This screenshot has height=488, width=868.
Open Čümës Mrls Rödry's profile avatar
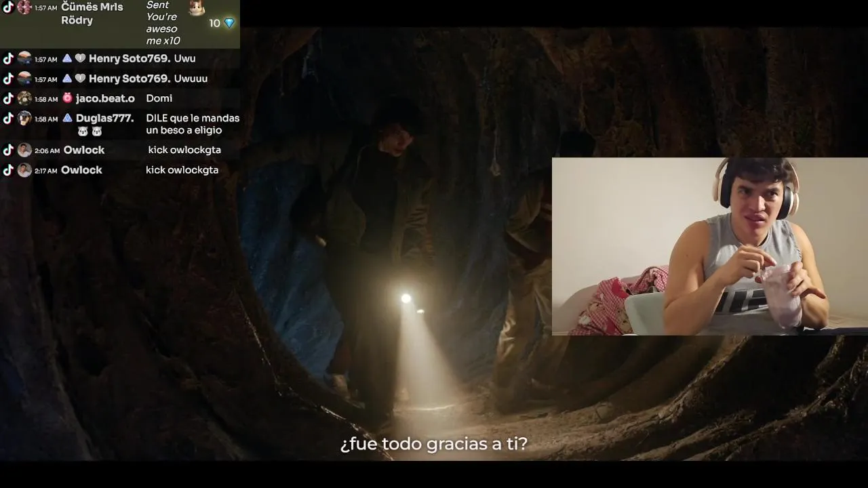point(24,7)
